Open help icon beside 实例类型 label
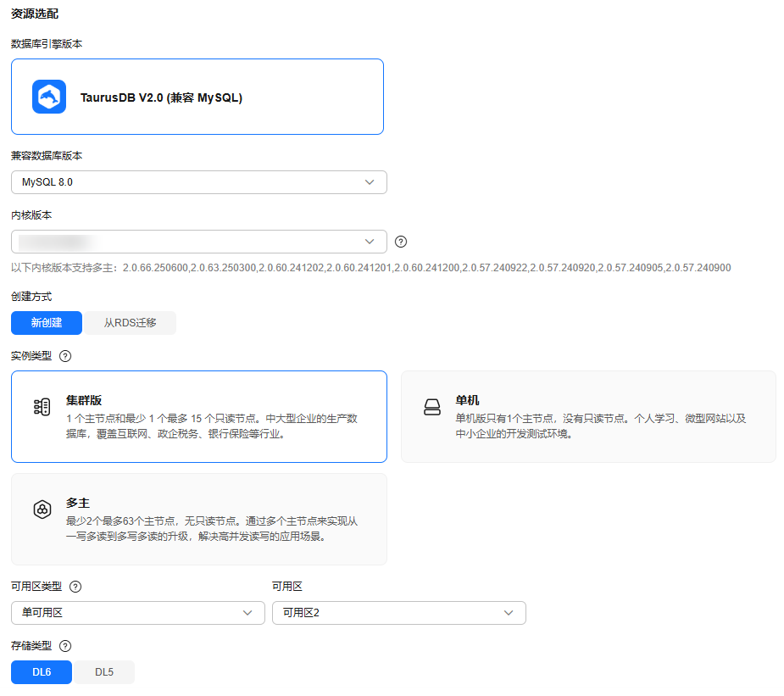Viewport: 784px width, 696px height. pos(65,356)
